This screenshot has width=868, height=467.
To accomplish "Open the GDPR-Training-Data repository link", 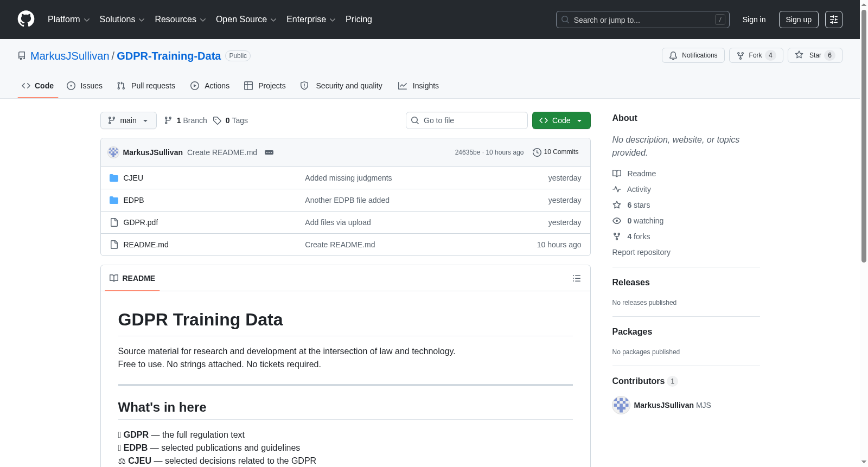I will pyautogui.click(x=169, y=56).
